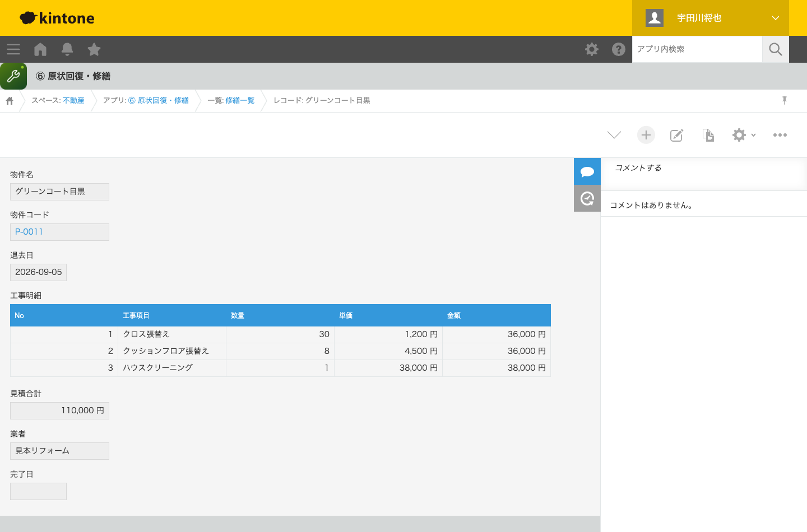The width and height of the screenshot is (807, 532).
Task: Click the quantity 8 cell
Action: [280, 351]
